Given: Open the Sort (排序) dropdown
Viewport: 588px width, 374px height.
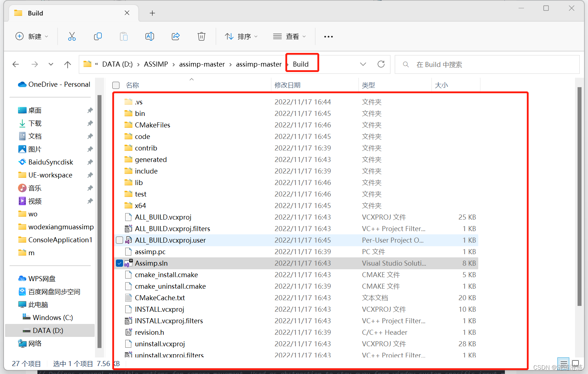Looking at the screenshot, I should tap(241, 36).
